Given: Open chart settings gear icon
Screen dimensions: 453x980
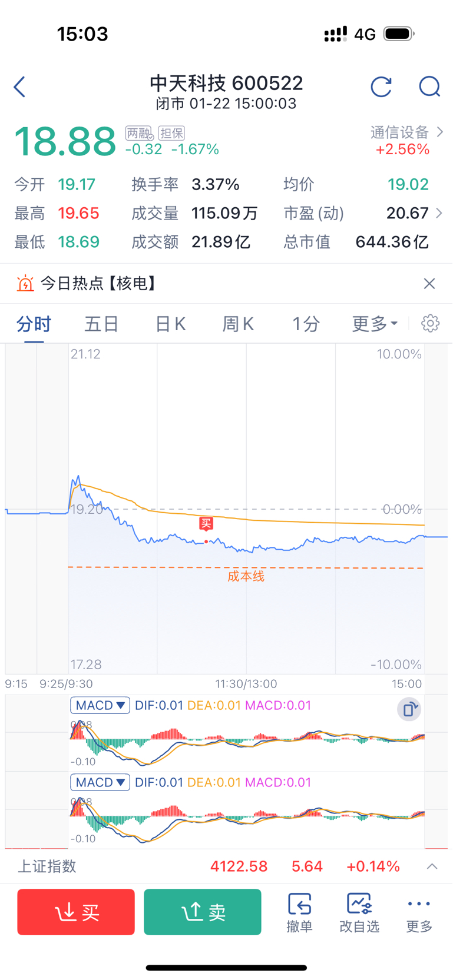Looking at the screenshot, I should coord(430,324).
